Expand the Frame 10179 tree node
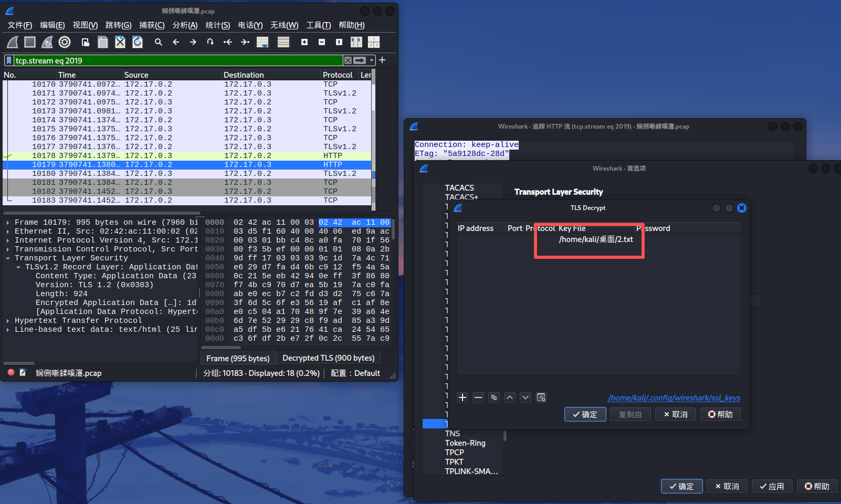Image resolution: width=841 pixels, height=504 pixels. [x=8, y=223]
